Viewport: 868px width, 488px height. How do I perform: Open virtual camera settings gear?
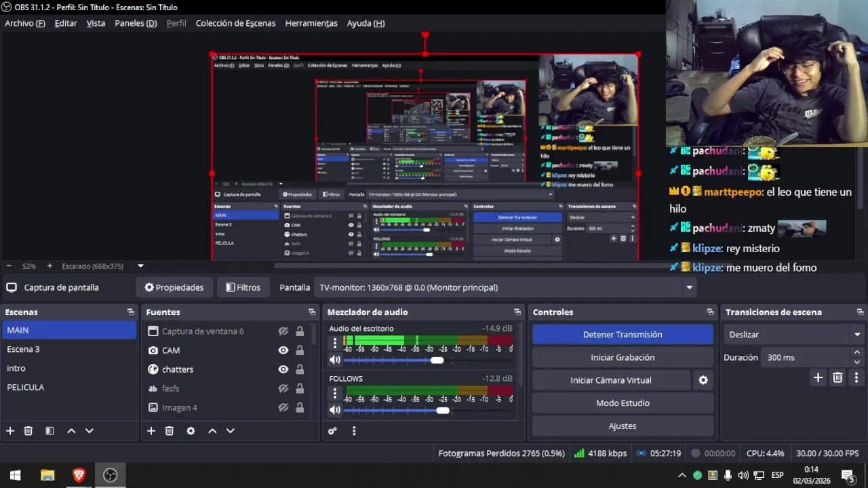[x=703, y=380]
